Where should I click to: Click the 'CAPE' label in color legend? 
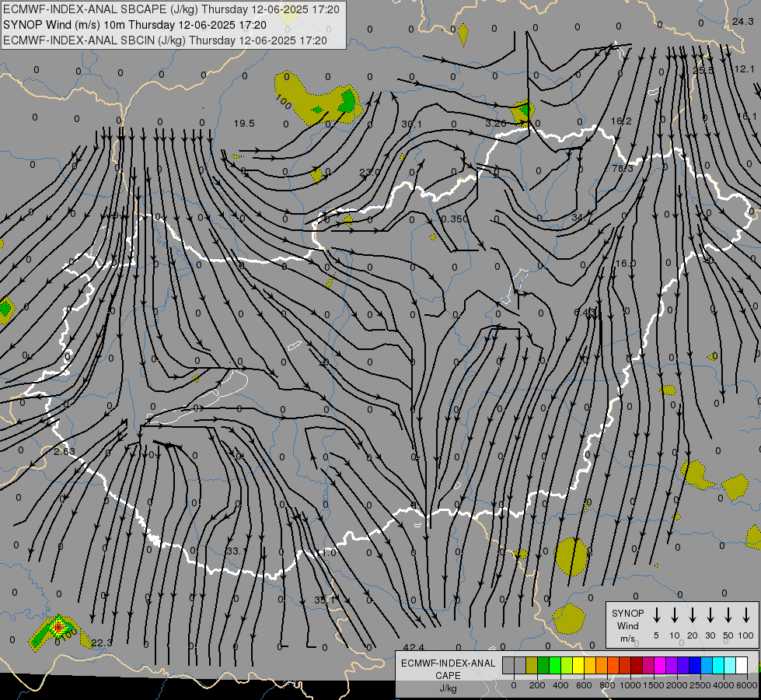(448, 676)
